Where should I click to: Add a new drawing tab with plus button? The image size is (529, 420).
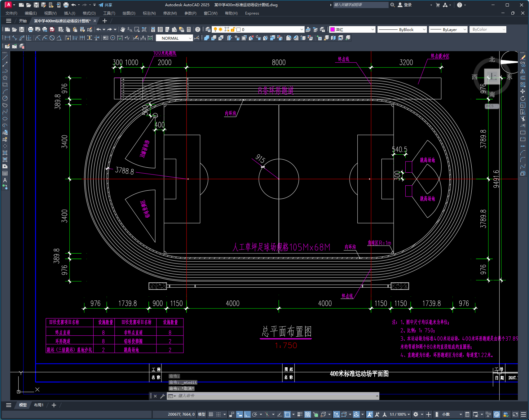click(105, 21)
